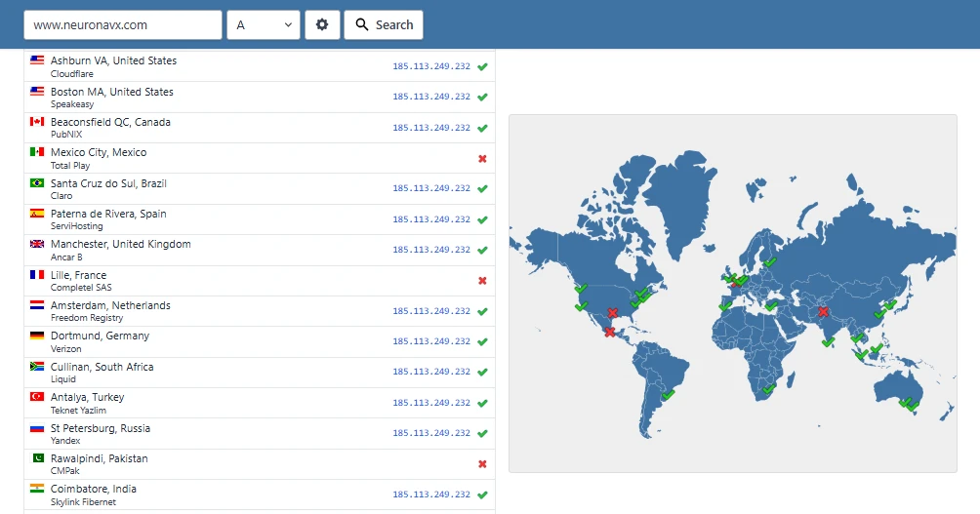The height and width of the screenshot is (514, 980).
Task: Click the green checkmark in Ashburn VA row
Action: pyautogui.click(x=482, y=66)
